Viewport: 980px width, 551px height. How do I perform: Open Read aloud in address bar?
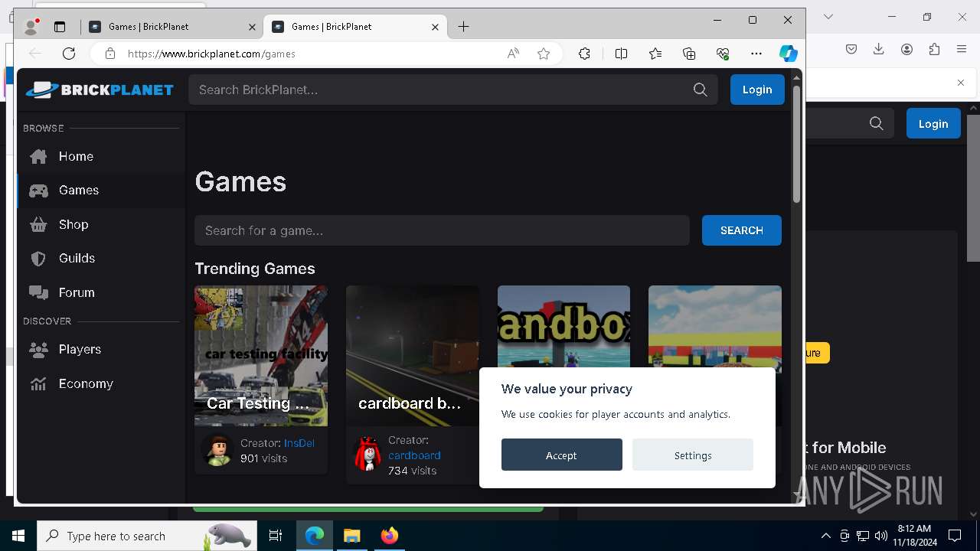513,54
